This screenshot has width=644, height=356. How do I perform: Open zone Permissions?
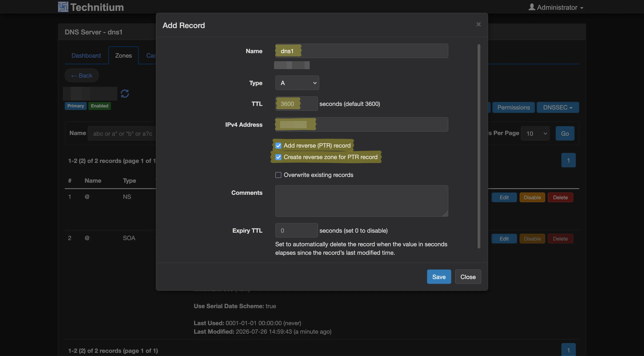coord(513,107)
